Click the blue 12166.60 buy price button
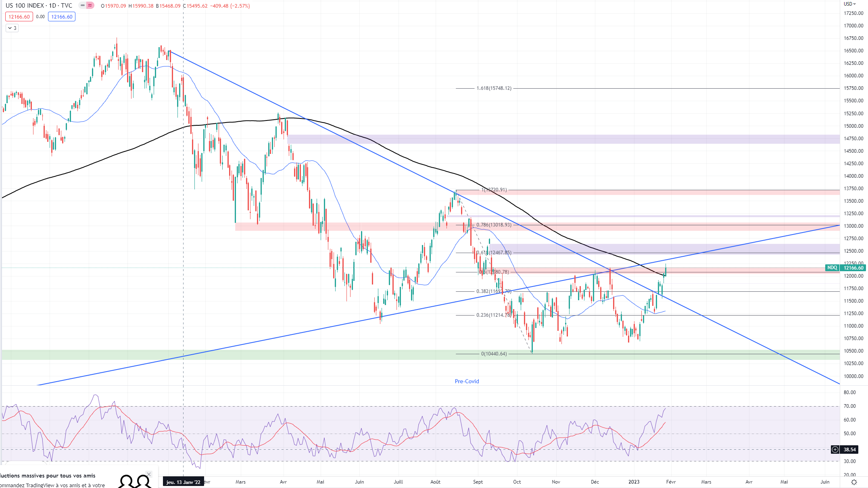The height and width of the screenshot is (488, 868). point(62,17)
